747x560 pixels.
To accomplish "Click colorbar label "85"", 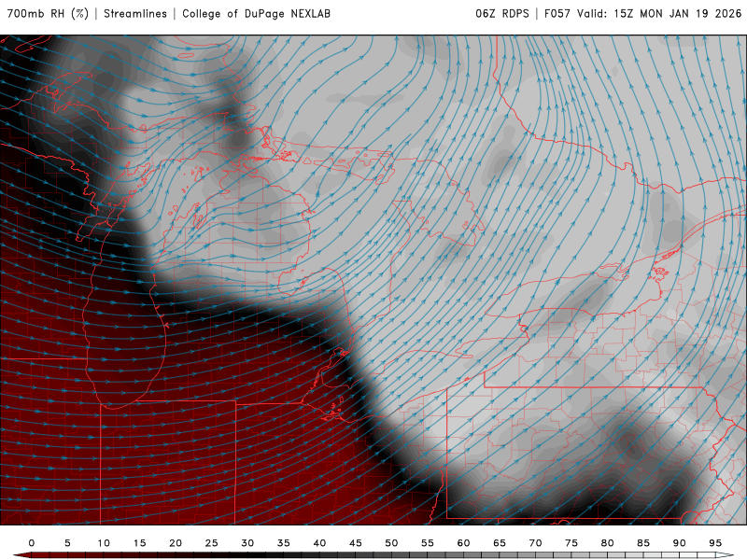I will point(643,543).
